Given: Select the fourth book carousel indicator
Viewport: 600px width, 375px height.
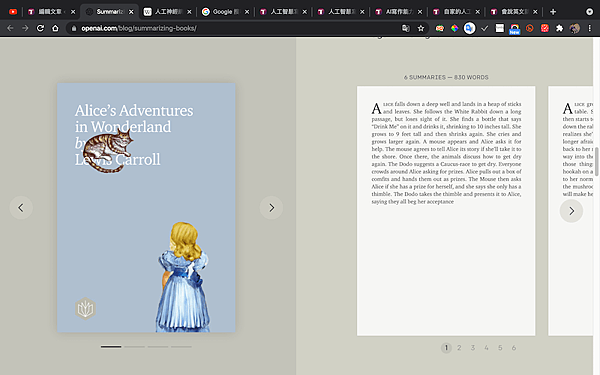Looking at the screenshot, I should click(x=181, y=347).
